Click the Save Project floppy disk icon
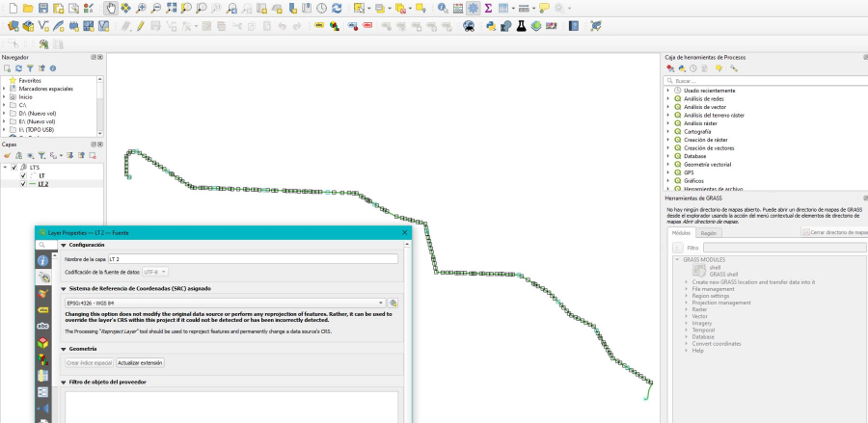868x423 pixels. click(42, 8)
